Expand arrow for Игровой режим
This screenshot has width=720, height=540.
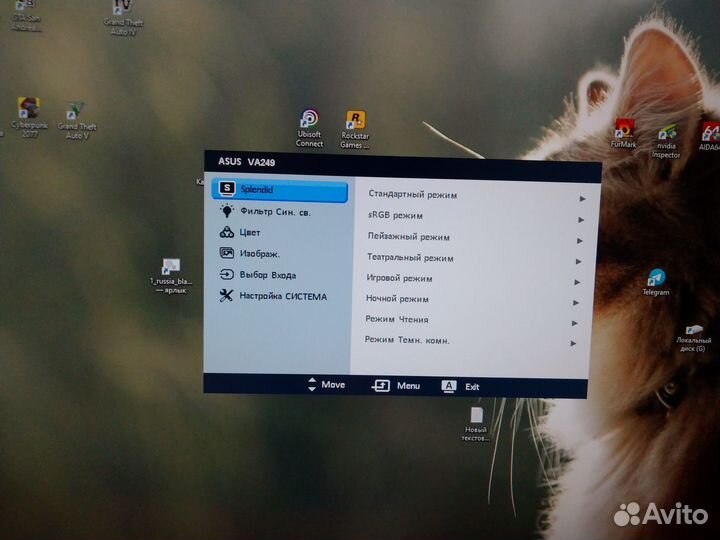coord(577,282)
